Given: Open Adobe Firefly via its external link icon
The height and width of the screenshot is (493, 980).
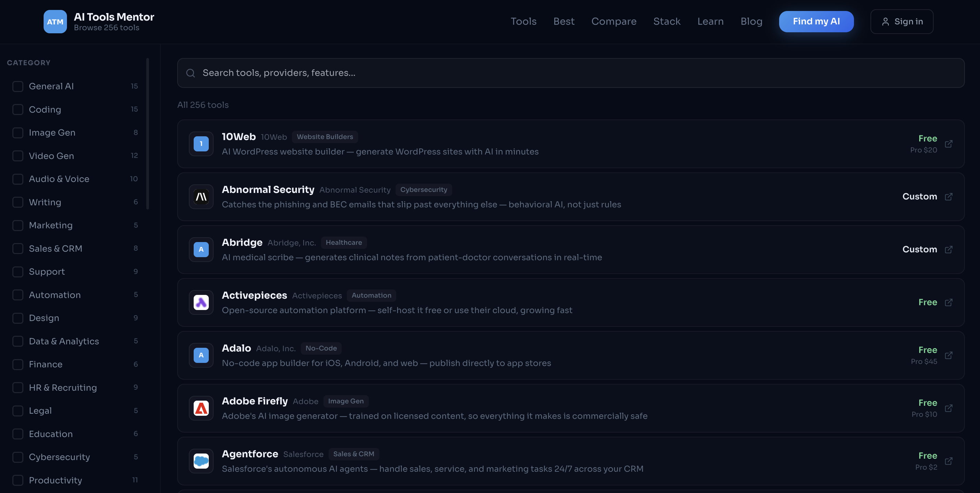Looking at the screenshot, I should [949, 408].
